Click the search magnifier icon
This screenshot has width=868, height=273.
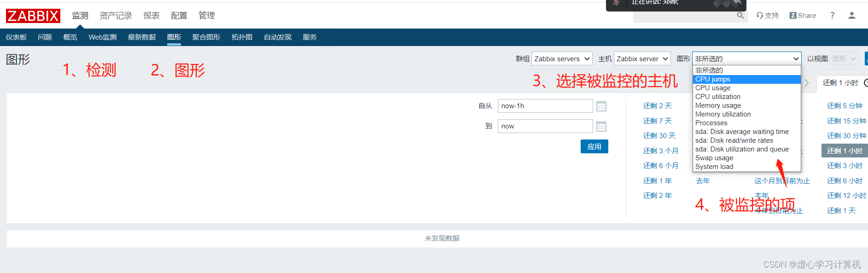coord(740,16)
